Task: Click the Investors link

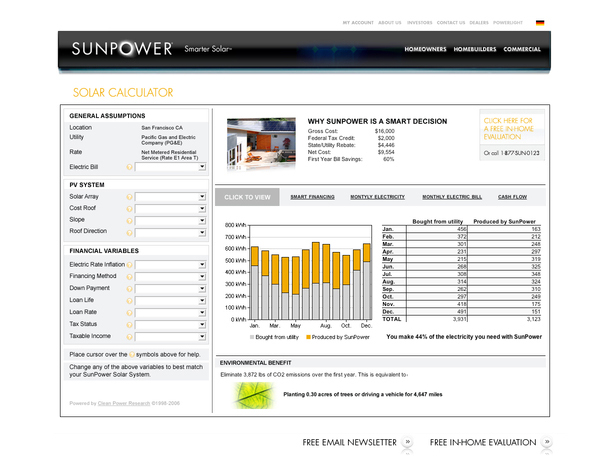Action: pyautogui.click(x=419, y=23)
